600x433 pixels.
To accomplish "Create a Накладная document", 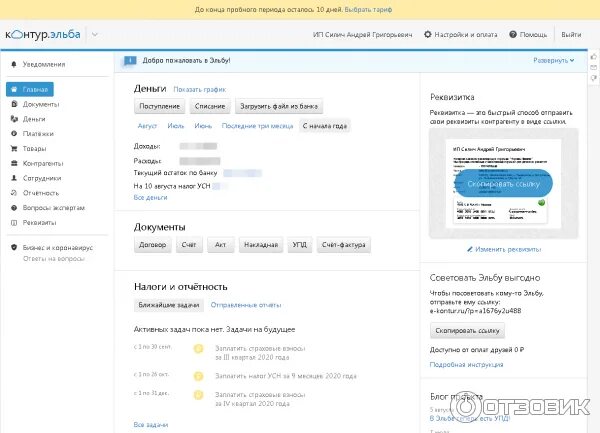I will click(261, 245).
